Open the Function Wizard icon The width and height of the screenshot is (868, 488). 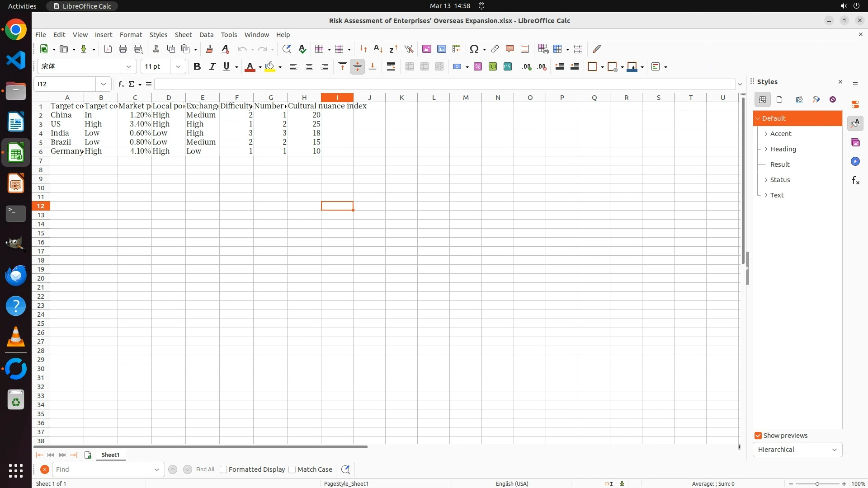[121, 84]
